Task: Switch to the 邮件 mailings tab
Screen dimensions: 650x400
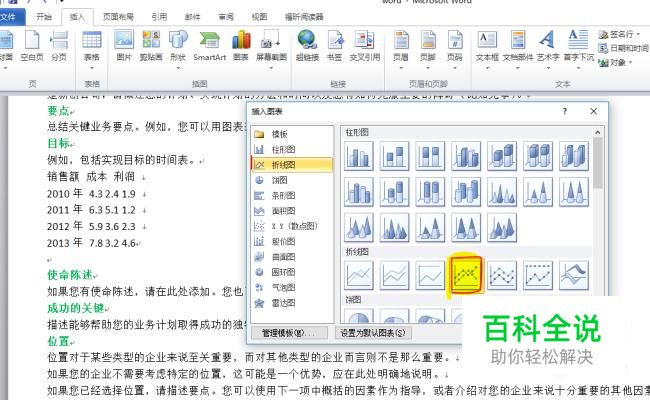Action: coord(192,17)
